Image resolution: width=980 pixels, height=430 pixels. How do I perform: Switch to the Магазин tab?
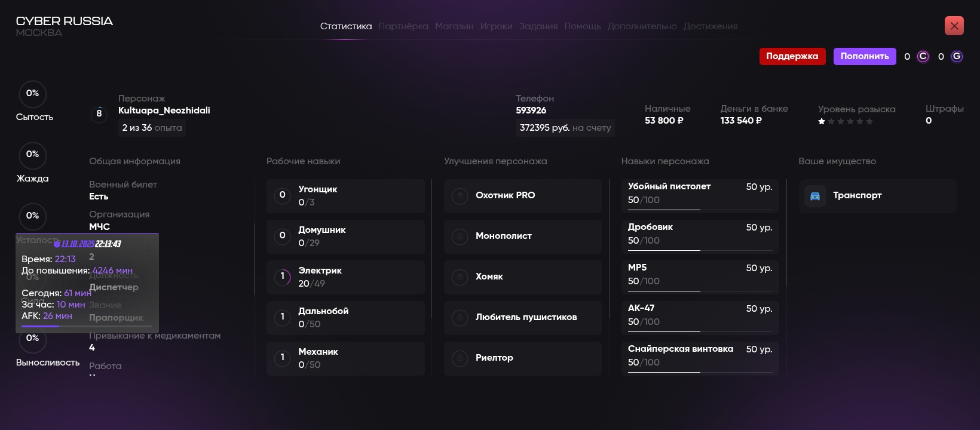click(x=454, y=26)
